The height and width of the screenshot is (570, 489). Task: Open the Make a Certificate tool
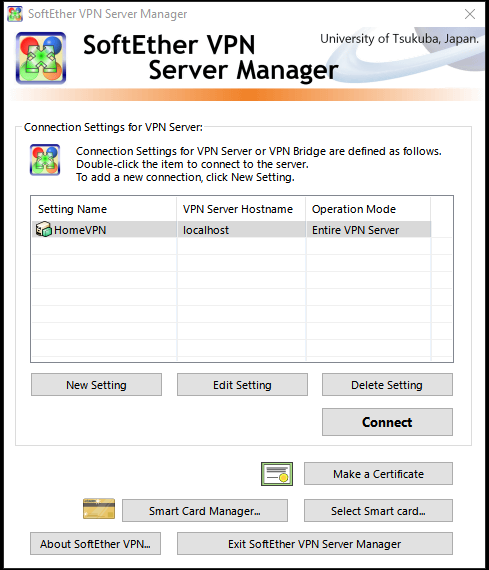[378, 474]
